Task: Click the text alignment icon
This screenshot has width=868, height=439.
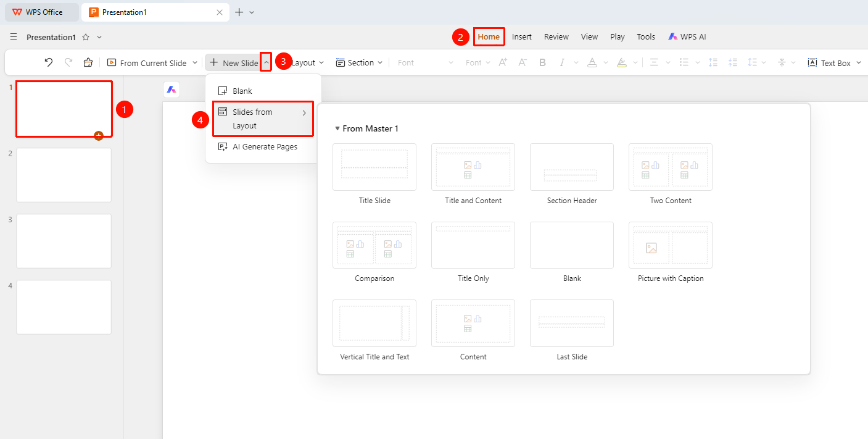Action: [x=654, y=62]
